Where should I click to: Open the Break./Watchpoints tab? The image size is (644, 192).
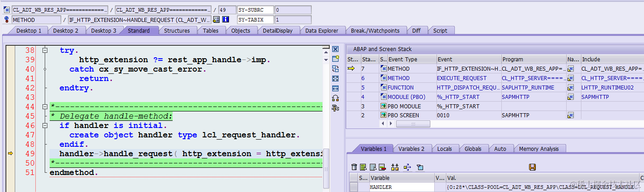tap(375, 30)
